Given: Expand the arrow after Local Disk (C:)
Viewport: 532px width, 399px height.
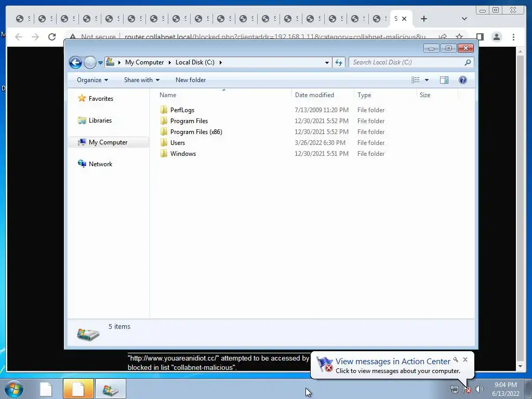Looking at the screenshot, I should coord(220,62).
